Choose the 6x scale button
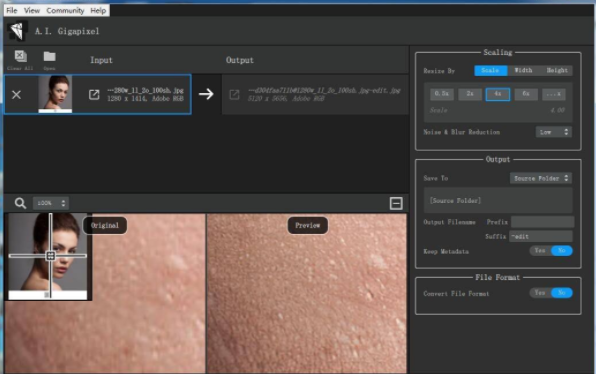The width and height of the screenshot is (596, 374). point(526,94)
